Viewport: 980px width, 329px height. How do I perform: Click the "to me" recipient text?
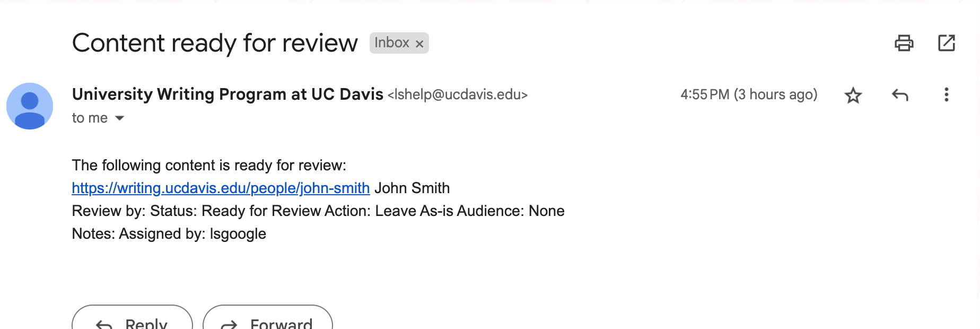pyautogui.click(x=90, y=118)
